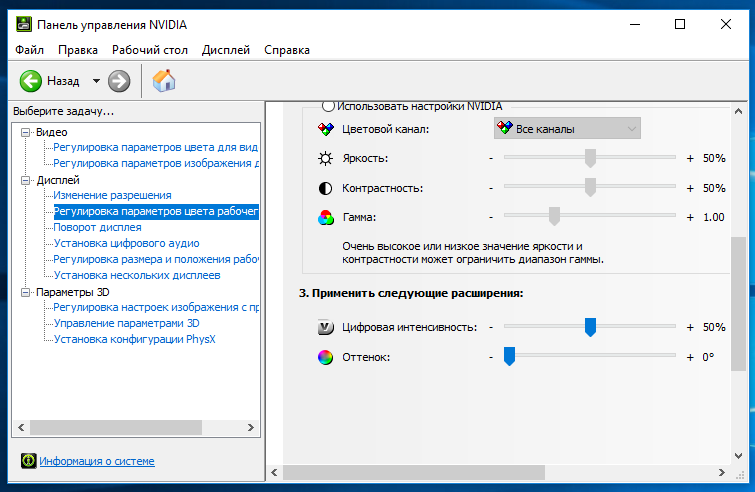Click minus next to Цифровая интенсивность slider
755x492 pixels.
[491, 327]
